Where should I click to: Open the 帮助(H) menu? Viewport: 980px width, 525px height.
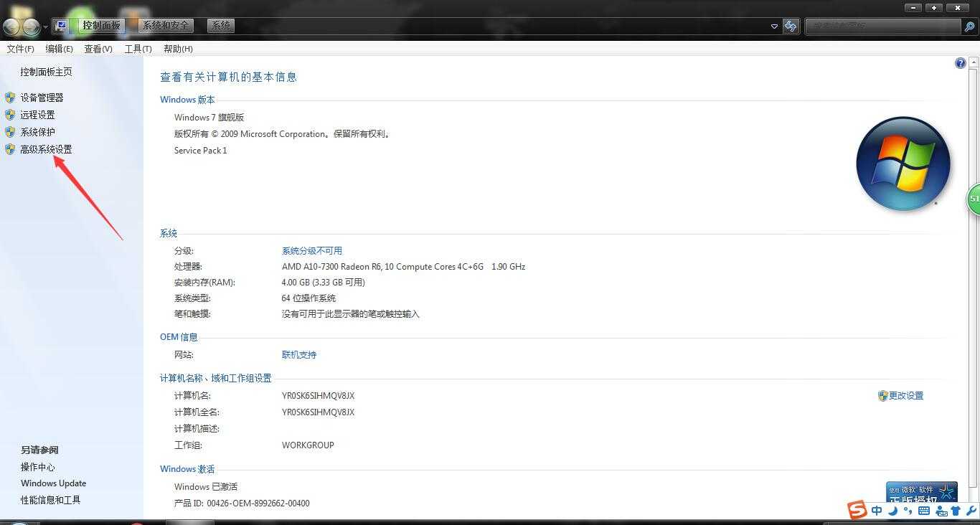[x=178, y=49]
